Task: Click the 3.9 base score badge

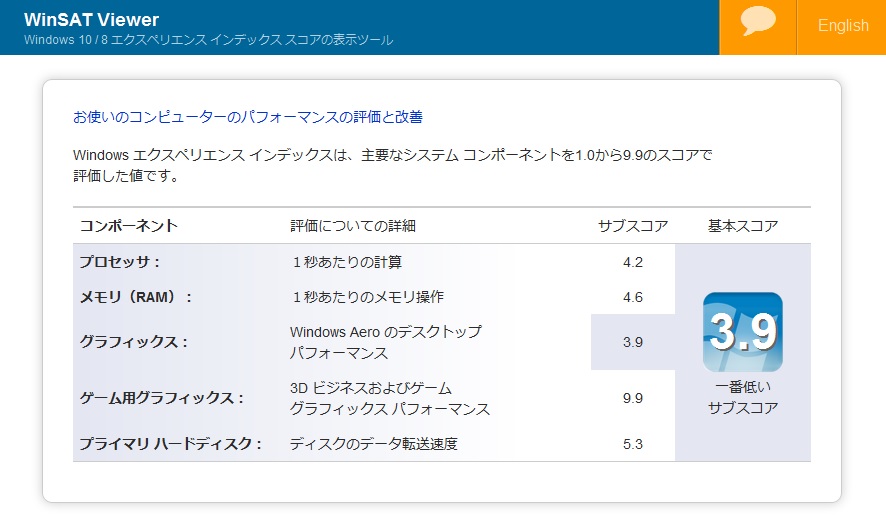Action: (x=742, y=332)
